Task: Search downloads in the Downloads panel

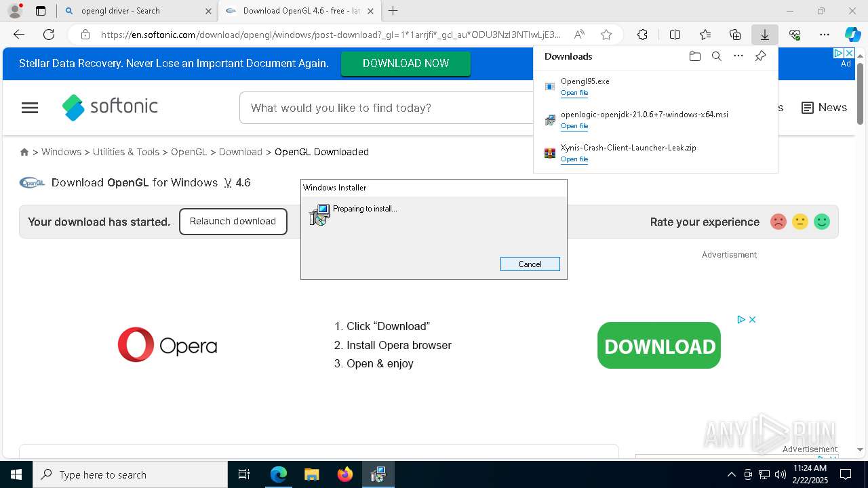Action: pos(716,56)
